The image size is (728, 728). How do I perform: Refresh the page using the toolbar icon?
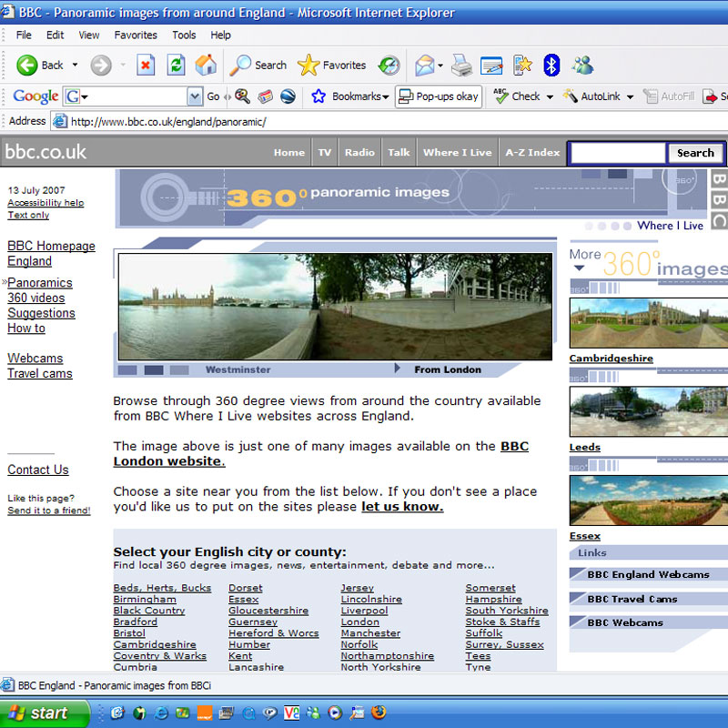(x=176, y=66)
